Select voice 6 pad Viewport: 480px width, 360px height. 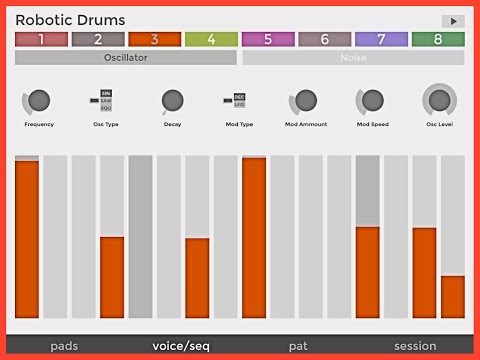[325, 39]
